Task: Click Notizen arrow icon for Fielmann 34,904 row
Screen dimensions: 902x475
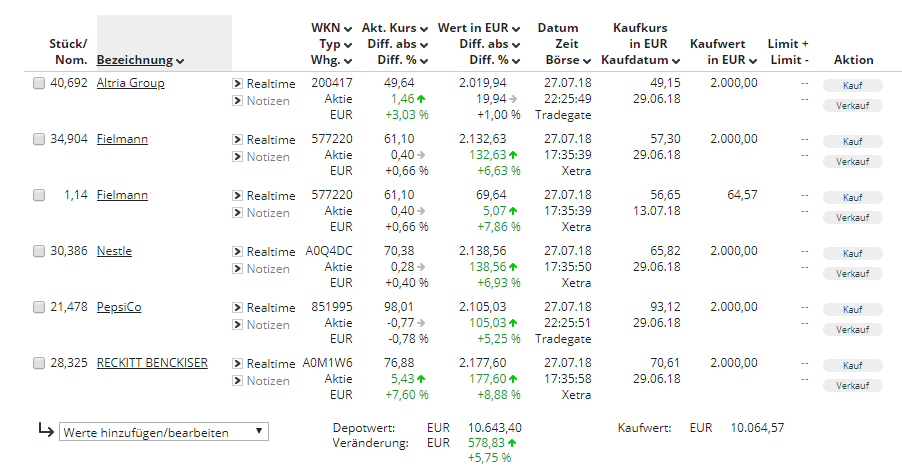Action: coord(238,156)
